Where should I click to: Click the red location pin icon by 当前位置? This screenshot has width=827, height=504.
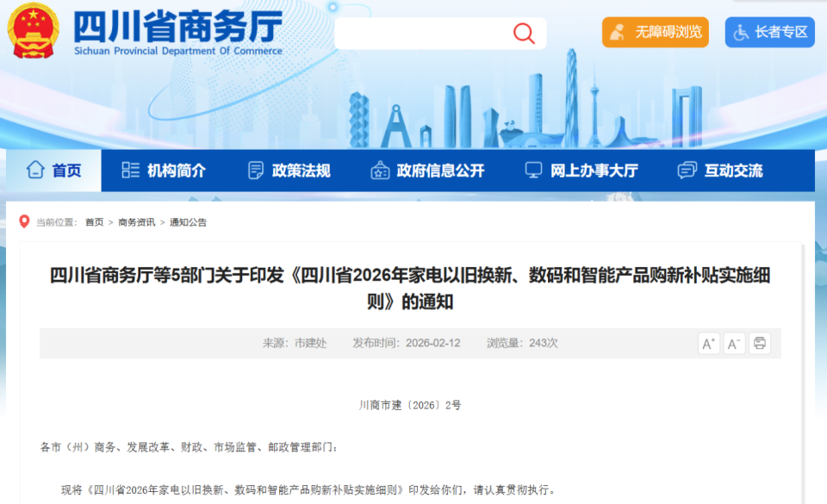(24, 222)
